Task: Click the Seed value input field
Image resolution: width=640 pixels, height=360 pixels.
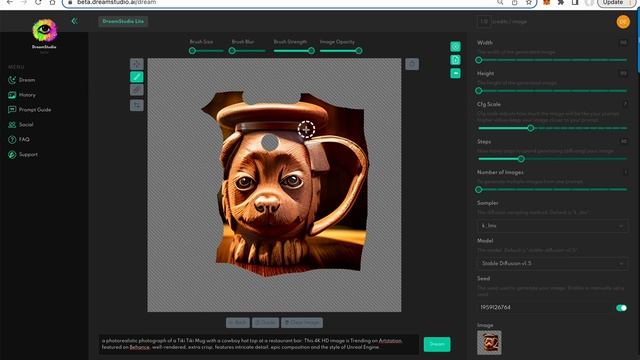Action: click(x=544, y=307)
